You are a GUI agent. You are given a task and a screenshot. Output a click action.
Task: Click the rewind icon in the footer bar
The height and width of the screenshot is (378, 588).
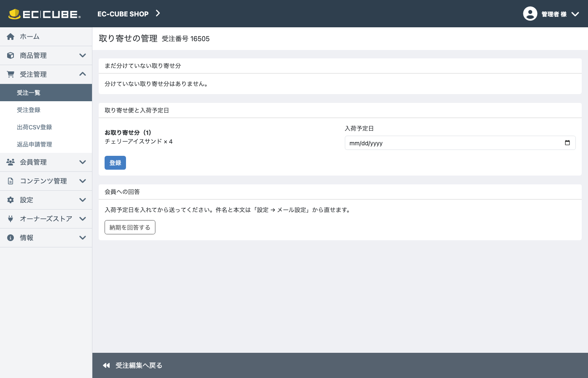point(106,365)
